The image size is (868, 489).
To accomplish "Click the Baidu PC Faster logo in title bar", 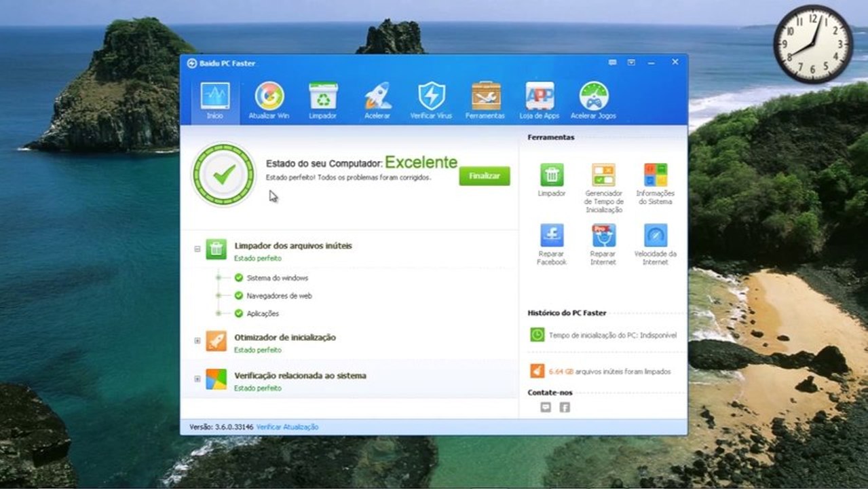I will coord(192,63).
